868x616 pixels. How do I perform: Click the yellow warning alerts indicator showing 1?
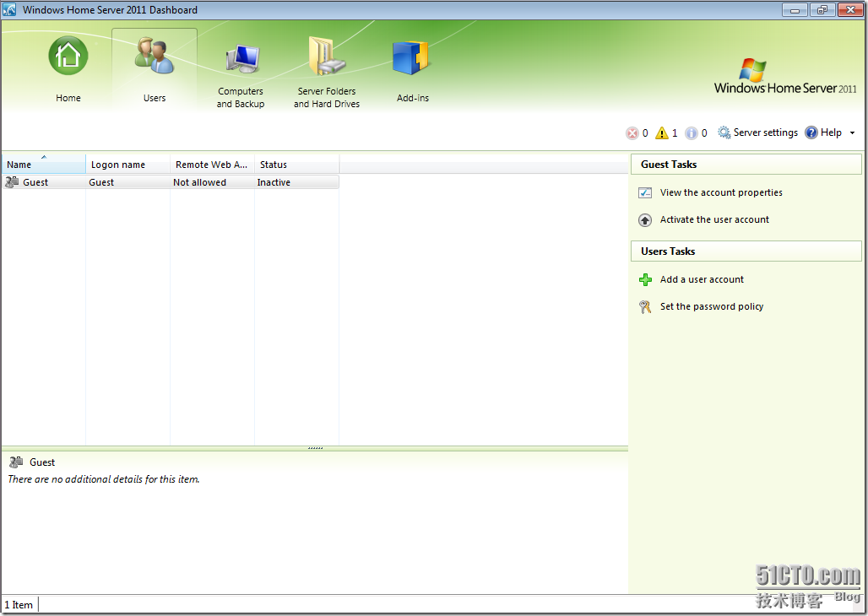[x=663, y=132]
